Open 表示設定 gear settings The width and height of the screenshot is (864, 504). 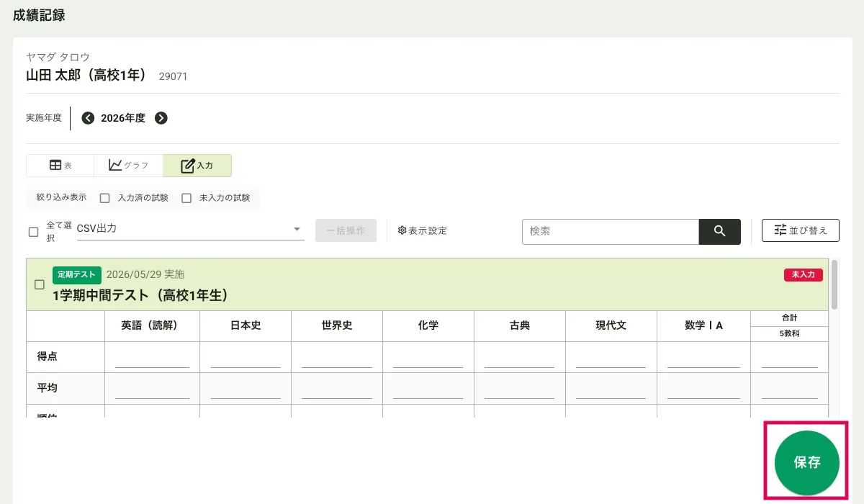pos(423,231)
